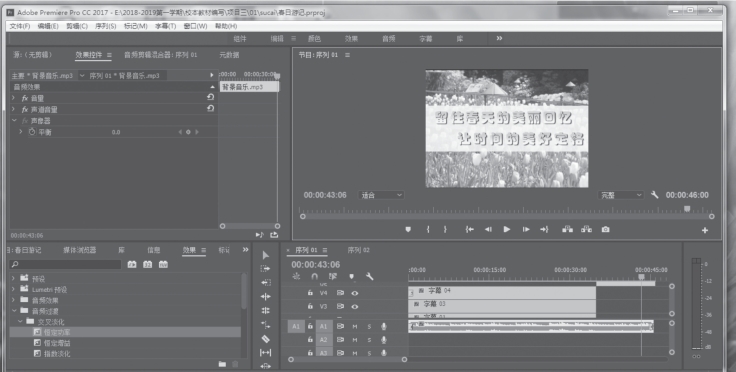Viewport: 736px width, 372px height.
Task: Play the program monitor sequence
Action: click(x=506, y=229)
